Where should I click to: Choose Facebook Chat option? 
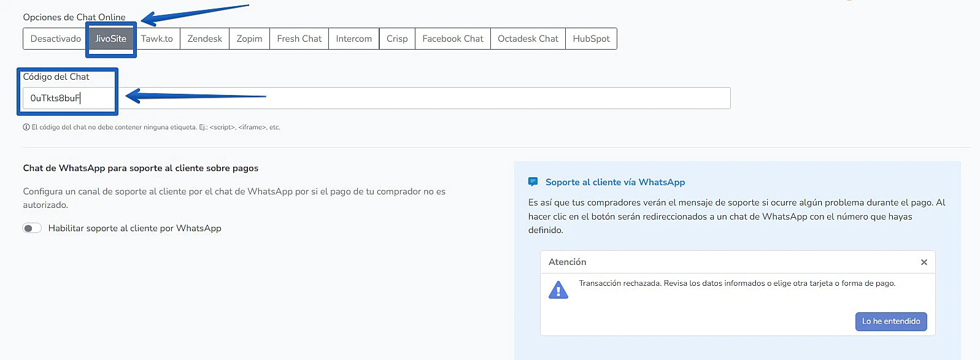(453, 39)
